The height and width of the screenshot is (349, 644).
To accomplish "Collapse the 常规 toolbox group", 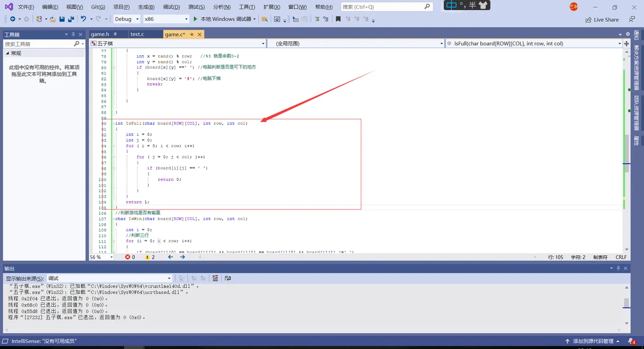I will [7, 53].
